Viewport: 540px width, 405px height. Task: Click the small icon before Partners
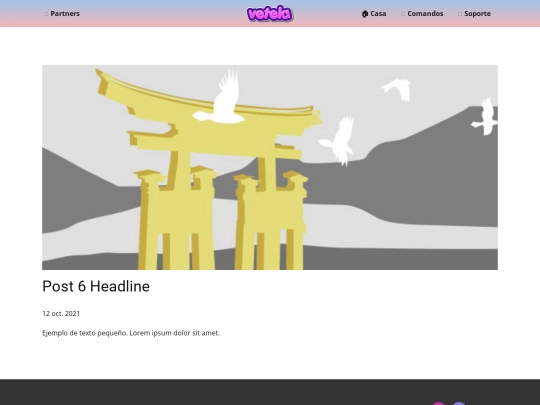point(46,14)
